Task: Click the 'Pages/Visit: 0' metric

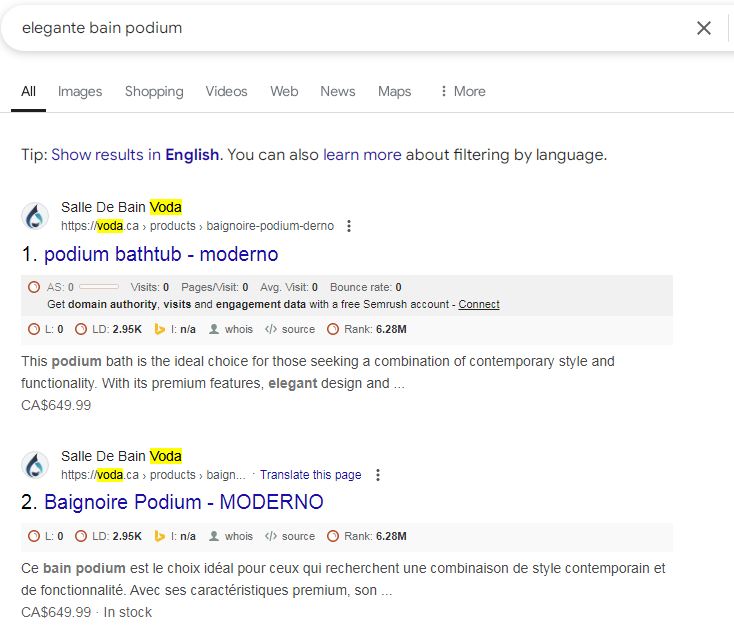Action: (x=215, y=287)
